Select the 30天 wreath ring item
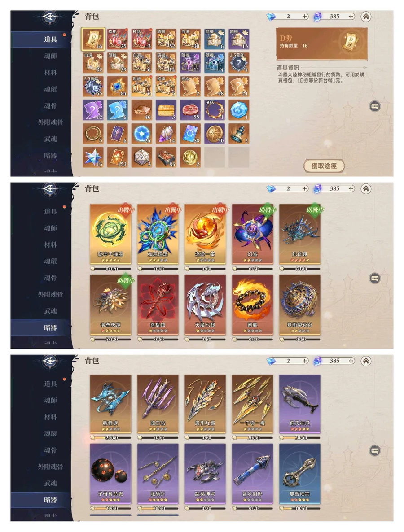This screenshot has width=404, height=532. [x=215, y=110]
